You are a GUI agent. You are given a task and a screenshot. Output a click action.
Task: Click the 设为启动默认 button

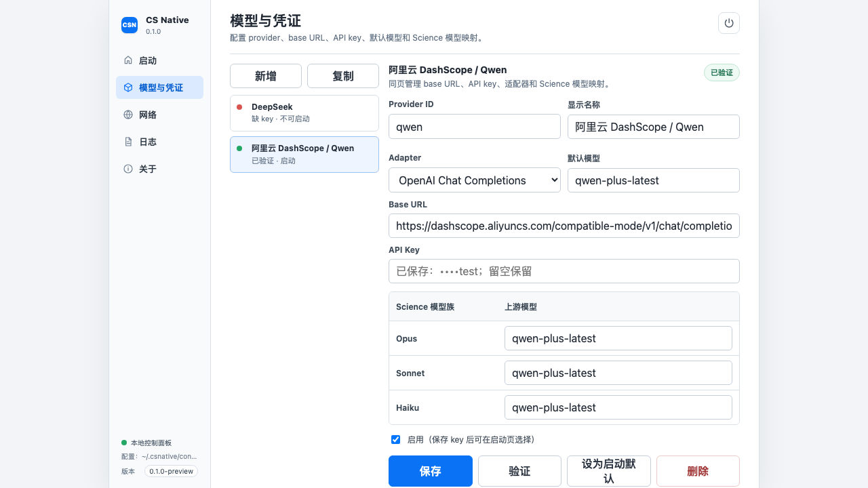[x=609, y=471]
